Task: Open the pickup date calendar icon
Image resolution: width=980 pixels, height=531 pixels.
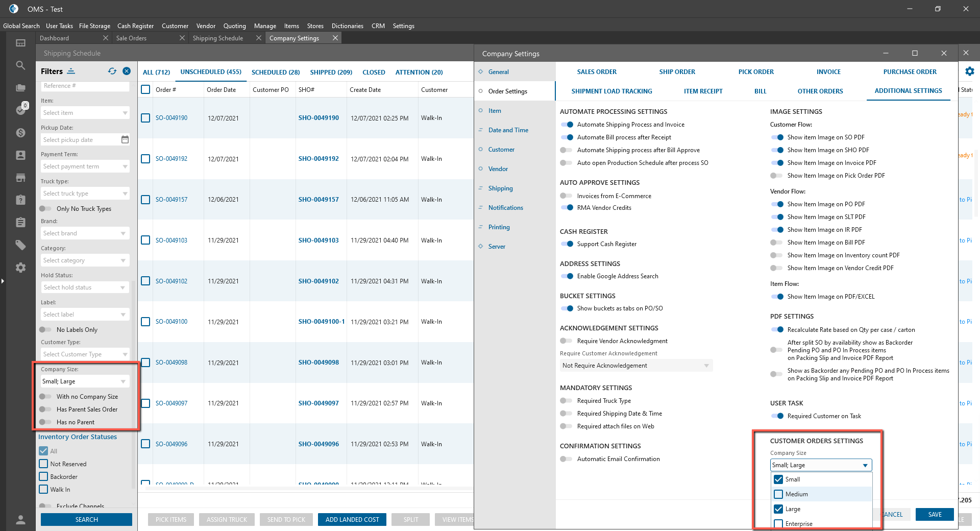Action: click(125, 140)
